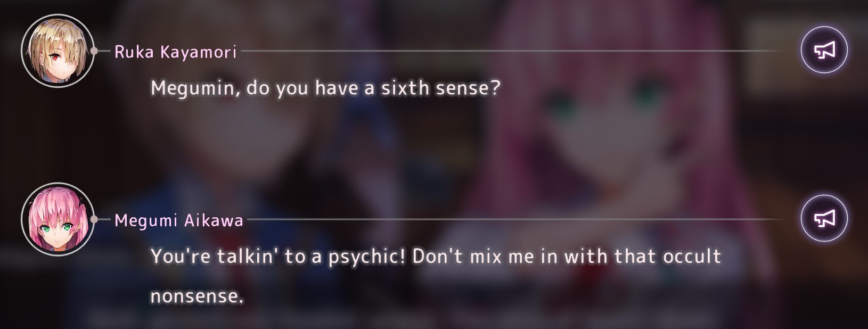The image size is (868, 329).
Task: Click the line "Megumin, do you have a sixth sense?"
Action: tap(325, 88)
